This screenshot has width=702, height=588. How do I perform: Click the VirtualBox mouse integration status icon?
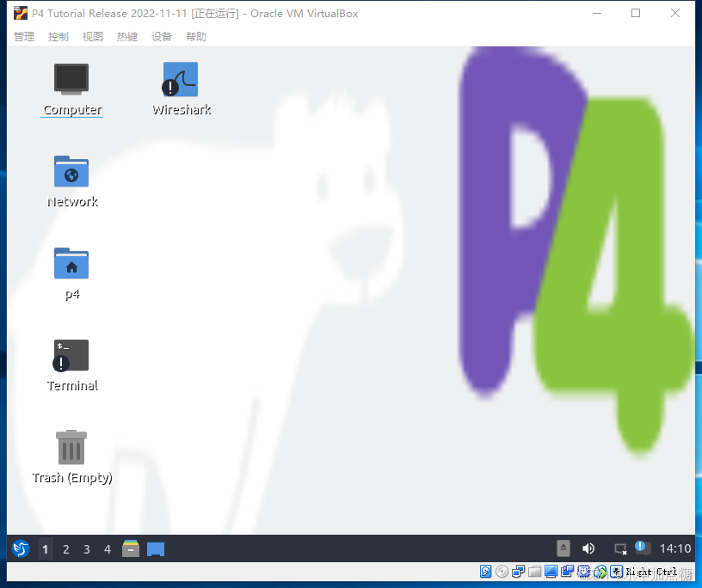600,572
